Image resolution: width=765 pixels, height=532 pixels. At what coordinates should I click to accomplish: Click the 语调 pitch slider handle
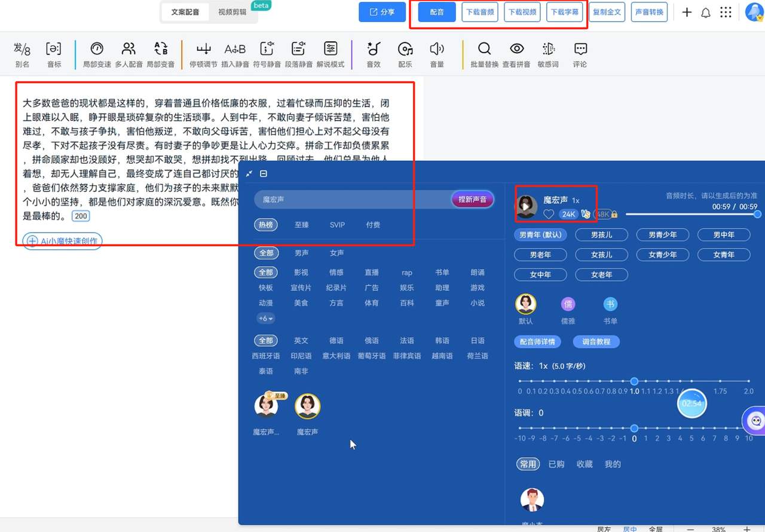(x=634, y=428)
